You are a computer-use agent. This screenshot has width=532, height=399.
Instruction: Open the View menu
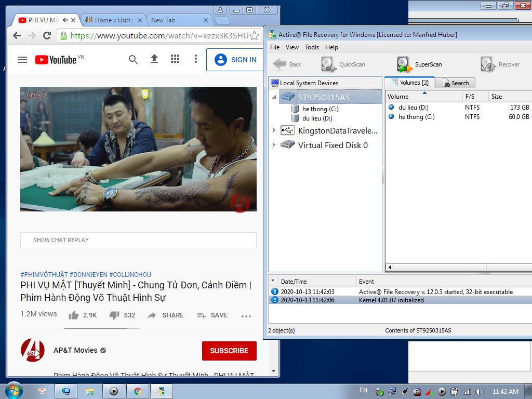pyautogui.click(x=292, y=47)
